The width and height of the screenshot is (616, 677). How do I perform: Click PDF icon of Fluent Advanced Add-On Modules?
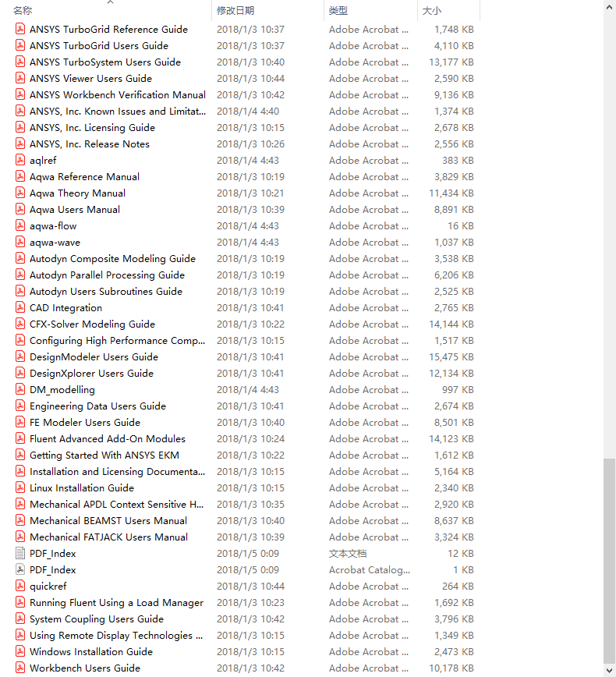tap(20, 438)
